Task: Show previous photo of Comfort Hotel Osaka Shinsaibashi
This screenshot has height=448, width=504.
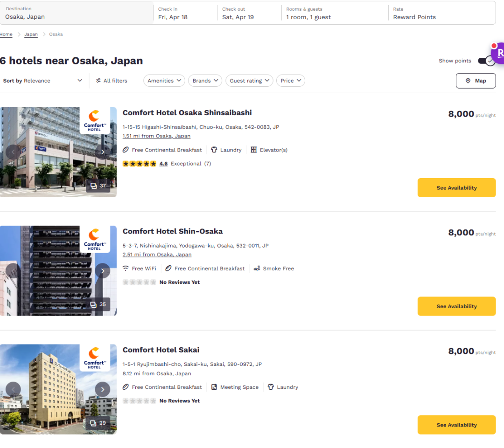Action: (13, 152)
